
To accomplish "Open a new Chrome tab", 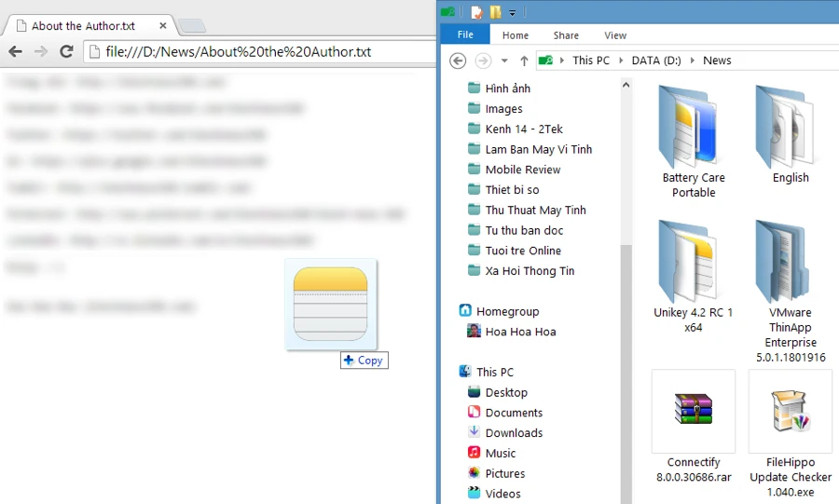I will coord(191,26).
